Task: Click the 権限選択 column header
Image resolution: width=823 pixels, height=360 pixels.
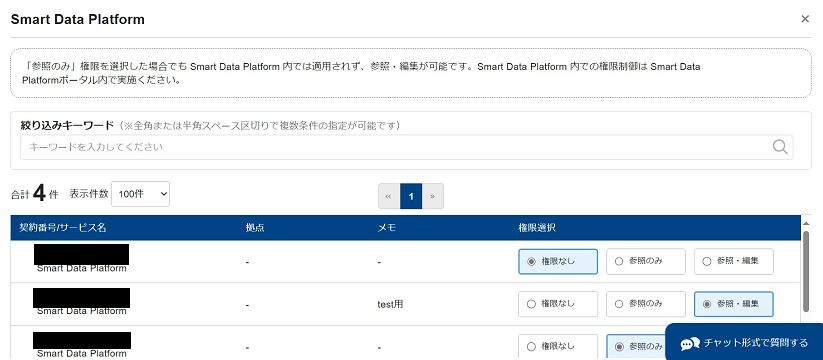Action: click(537, 228)
